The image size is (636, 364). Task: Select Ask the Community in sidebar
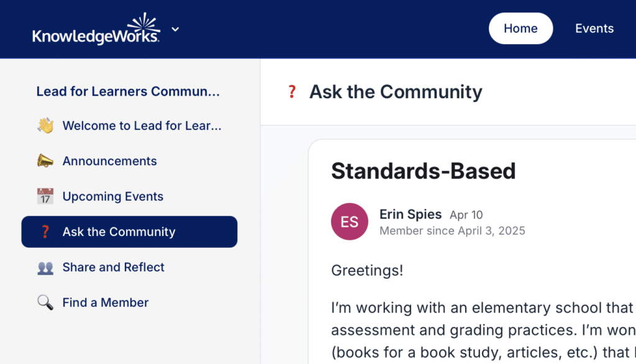point(129,232)
